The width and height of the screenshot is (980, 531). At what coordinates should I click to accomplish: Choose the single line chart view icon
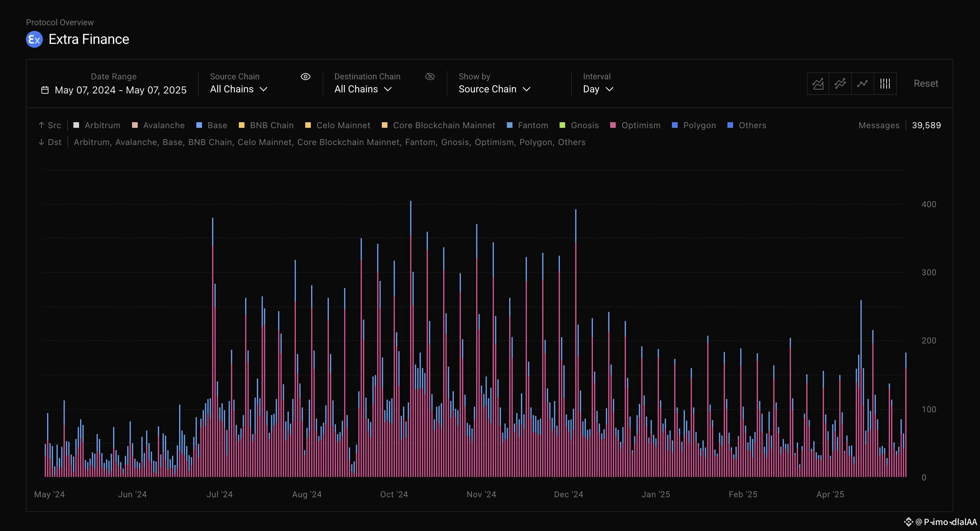pos(862,84)
